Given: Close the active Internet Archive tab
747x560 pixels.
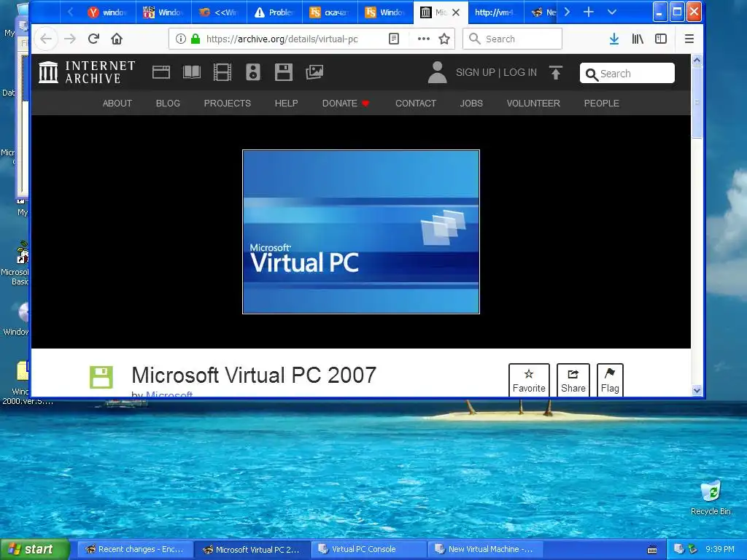Looking at the screenshot, I should coord(456,12).
